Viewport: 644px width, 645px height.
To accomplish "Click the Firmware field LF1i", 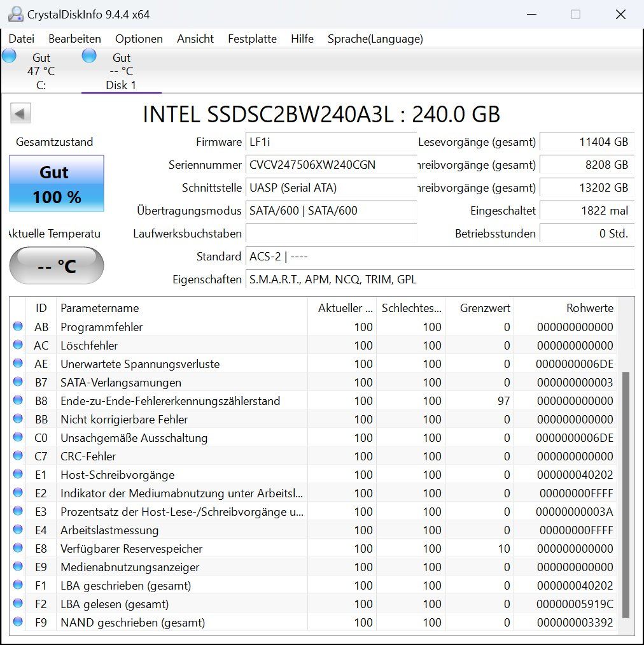I will [331, 142].
